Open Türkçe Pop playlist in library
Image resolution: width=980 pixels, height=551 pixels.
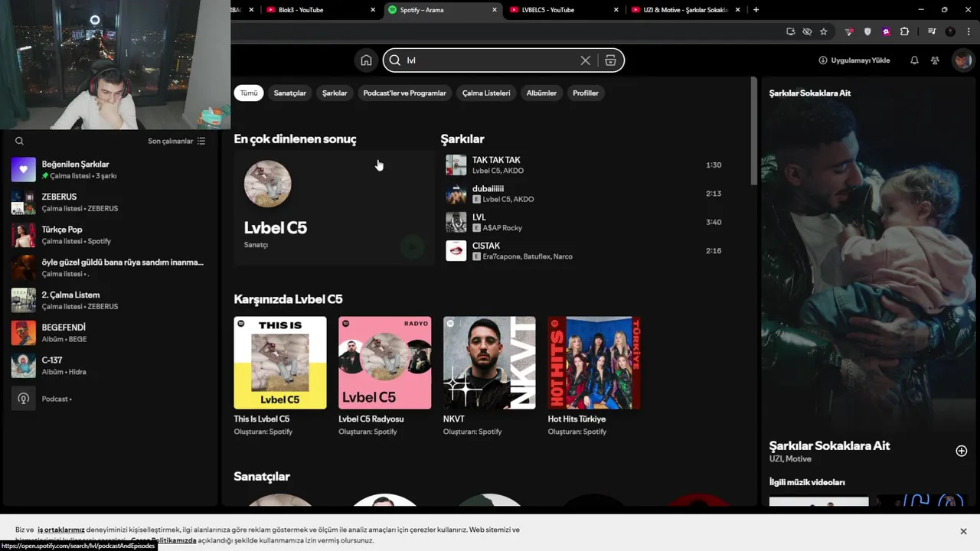[111, 235]
